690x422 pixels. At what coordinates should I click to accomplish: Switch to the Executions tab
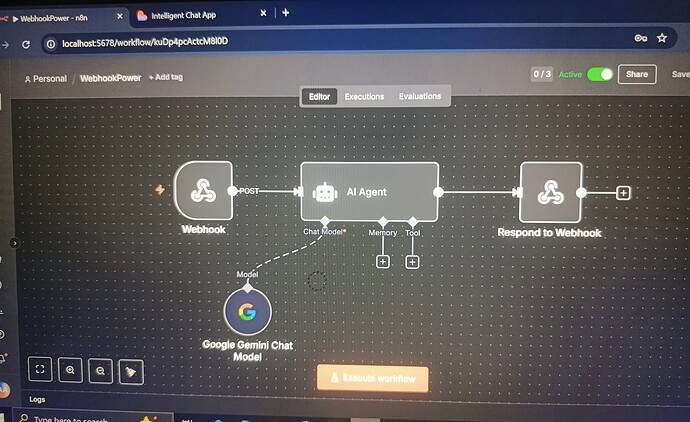364,96
